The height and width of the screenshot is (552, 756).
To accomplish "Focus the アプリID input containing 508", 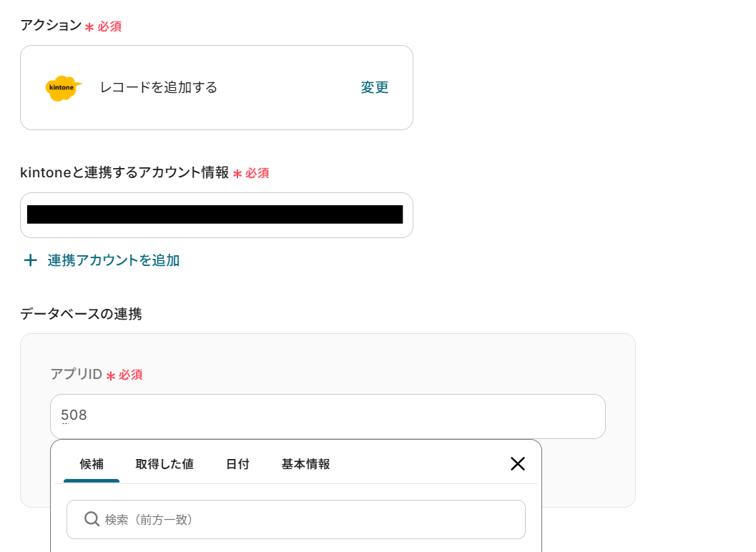I will coord(328,416).
